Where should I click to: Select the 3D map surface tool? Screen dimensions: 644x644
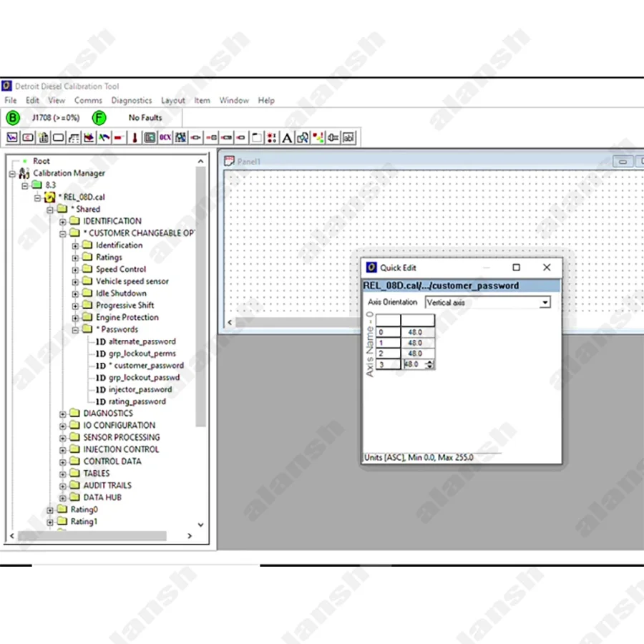89,137
